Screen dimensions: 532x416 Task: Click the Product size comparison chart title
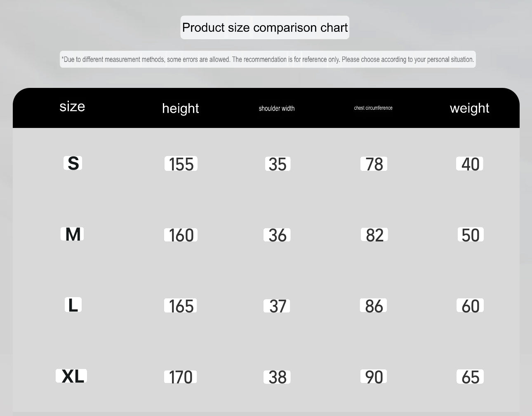[x=265, y=28]
